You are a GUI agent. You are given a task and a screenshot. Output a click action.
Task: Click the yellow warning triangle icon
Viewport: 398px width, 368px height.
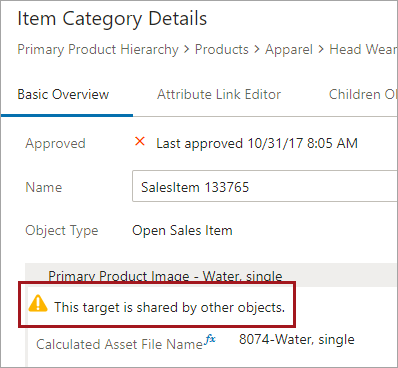click(x=38, y=303)
